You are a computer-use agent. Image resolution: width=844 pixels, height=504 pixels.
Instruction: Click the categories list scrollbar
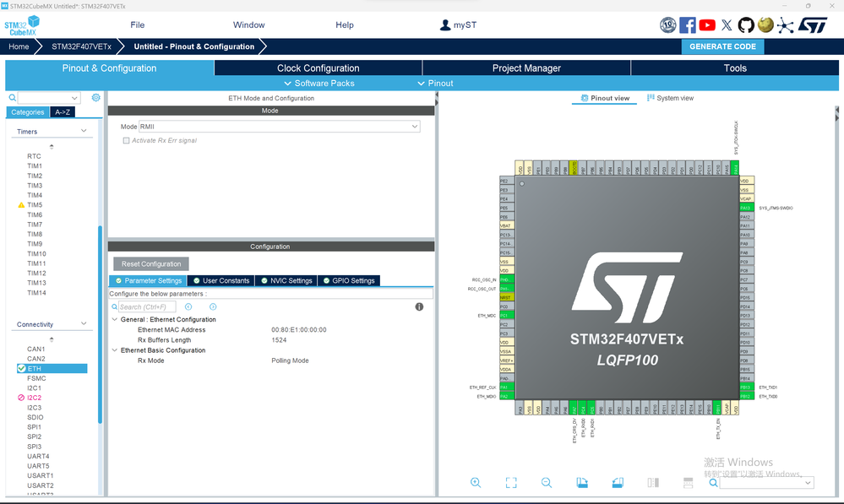(x=100, y=324)
